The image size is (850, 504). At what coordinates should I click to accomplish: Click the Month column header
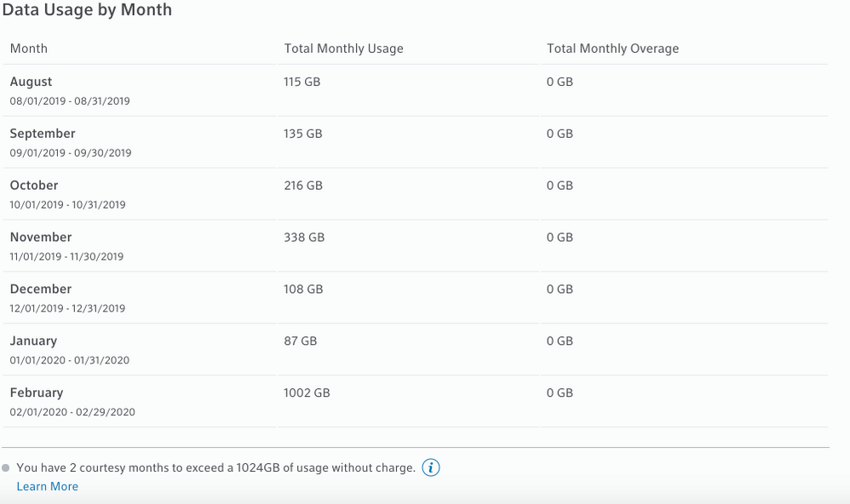(x=29, y=49)
